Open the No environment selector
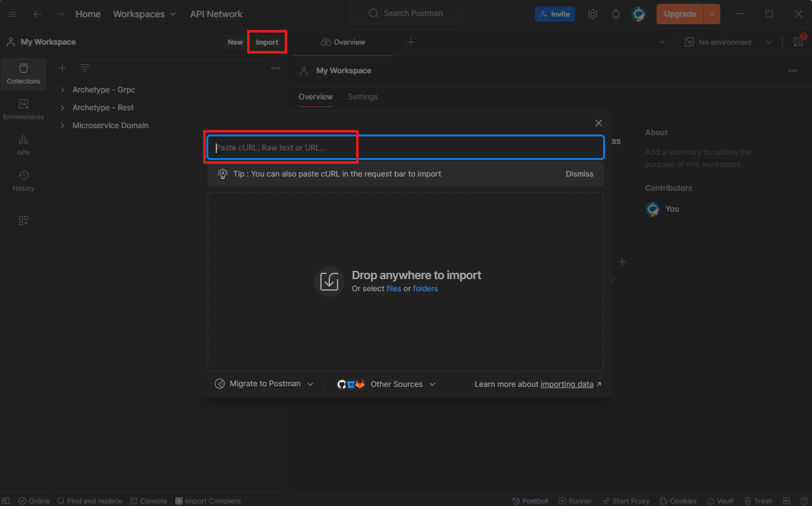 coord(728,42)
